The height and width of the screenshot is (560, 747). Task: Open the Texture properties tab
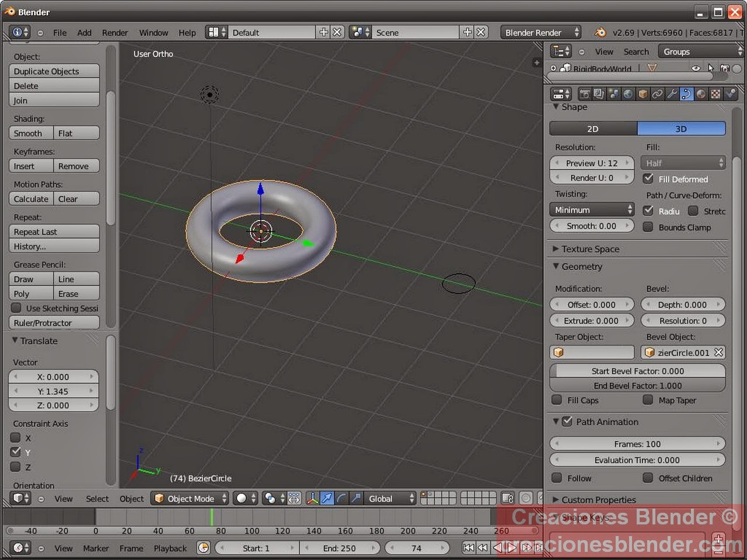click(x=716, y=93)
